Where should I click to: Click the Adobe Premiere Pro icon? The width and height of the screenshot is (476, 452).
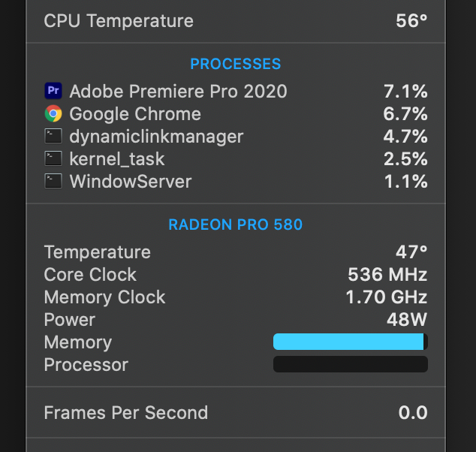53,91
